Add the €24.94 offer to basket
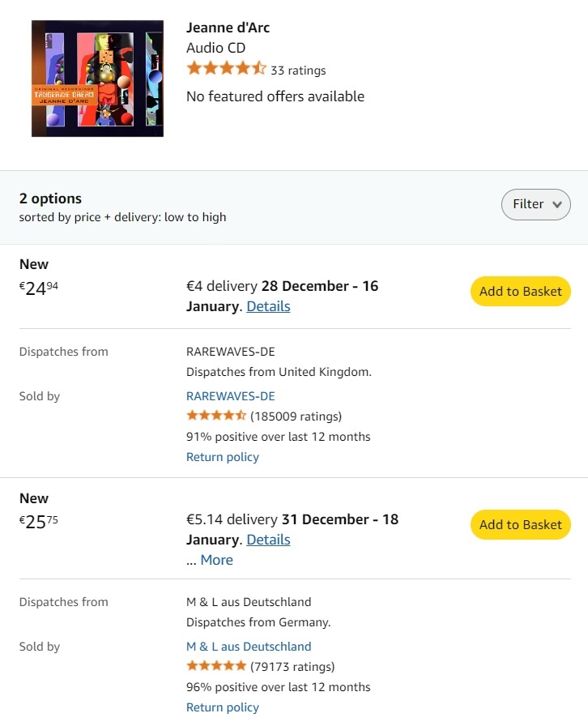The height and width of the screenshot is (726, 588). tap(520, 292)
